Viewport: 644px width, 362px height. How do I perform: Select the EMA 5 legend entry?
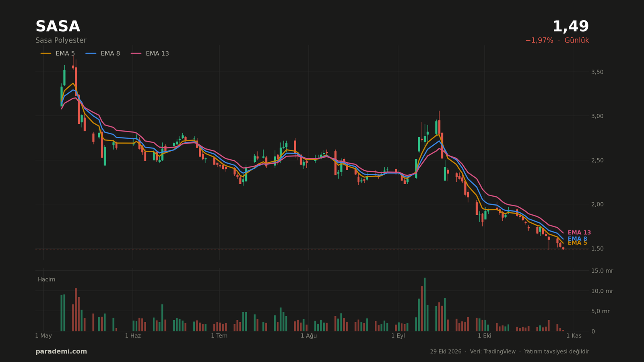58,53
